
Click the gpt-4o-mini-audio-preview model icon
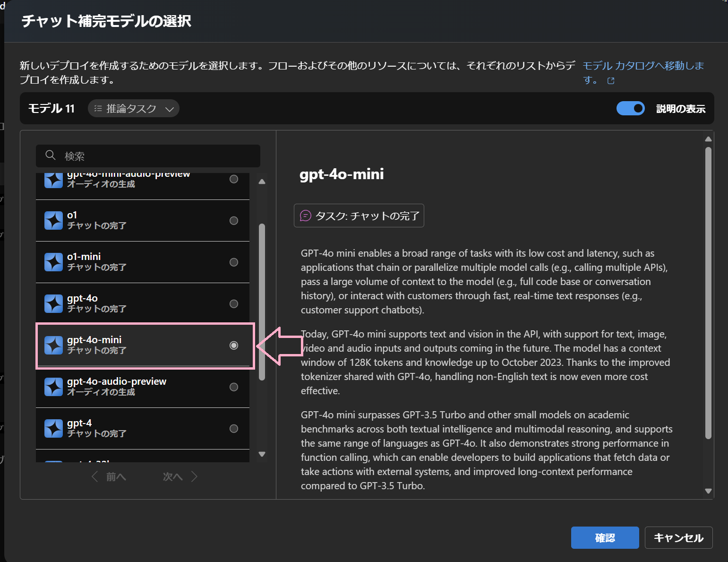click(53, 180)
